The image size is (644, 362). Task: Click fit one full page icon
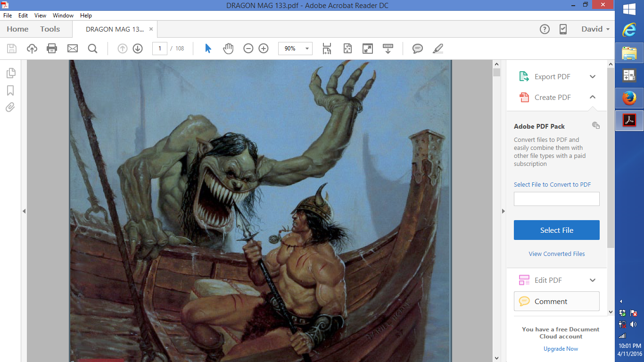[347, 49]
